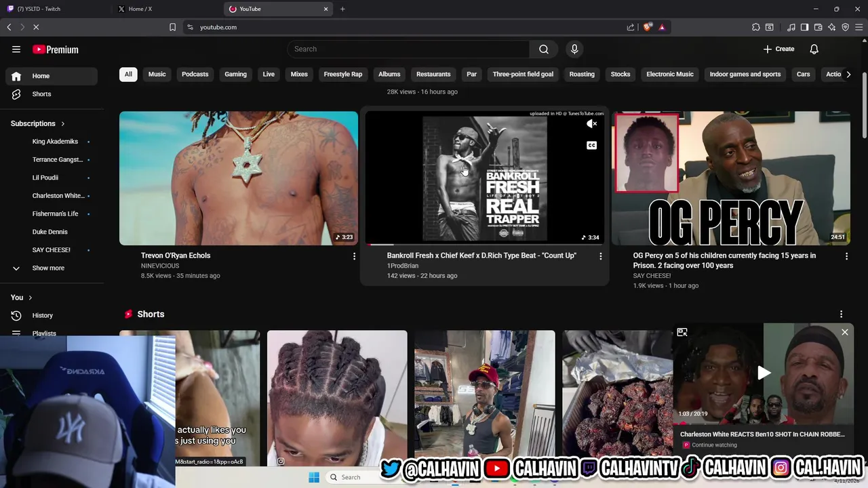Click Continue watching in the miniplayer
Viewport: 868px width, 488px height.
[x=714, y=445]
